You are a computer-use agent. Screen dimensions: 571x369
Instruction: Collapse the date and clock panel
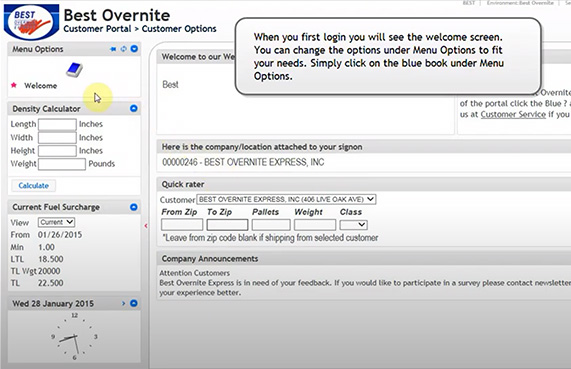134,303
